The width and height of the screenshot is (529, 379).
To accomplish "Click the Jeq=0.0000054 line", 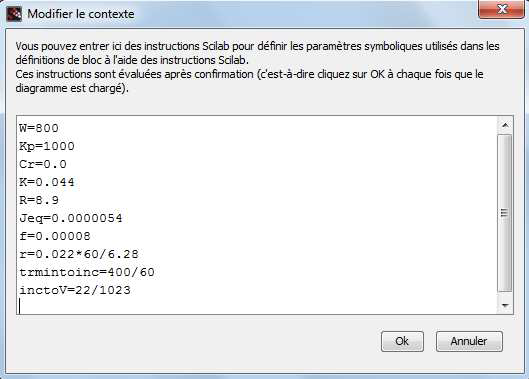I will (71, 218).
